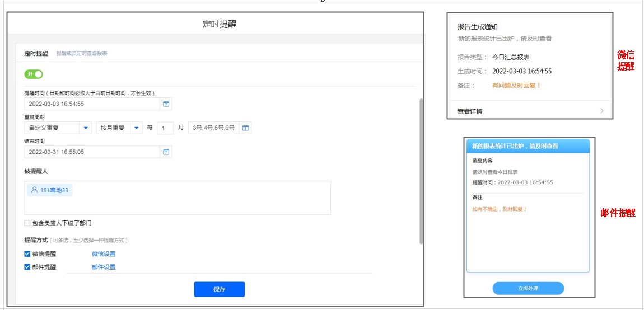
Task: Turn off the 开 reminder switch
Action: click(x=34, y=74)
